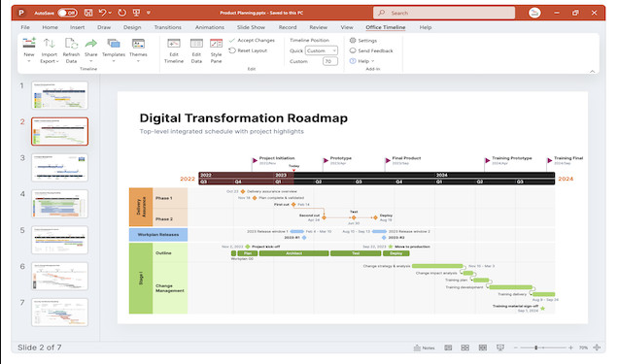
Task: Click the Refresh Data icon
Action: (x=71, y=44)
